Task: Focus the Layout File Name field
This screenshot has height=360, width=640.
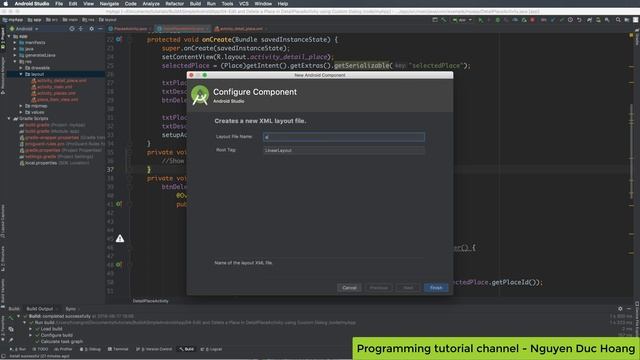Action: [x=344, y=137]
